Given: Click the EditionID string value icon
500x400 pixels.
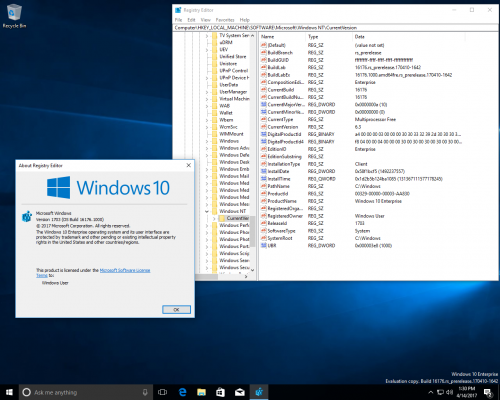Looking at the screenshot, I should pyautogui.click(x=264, y=149).
